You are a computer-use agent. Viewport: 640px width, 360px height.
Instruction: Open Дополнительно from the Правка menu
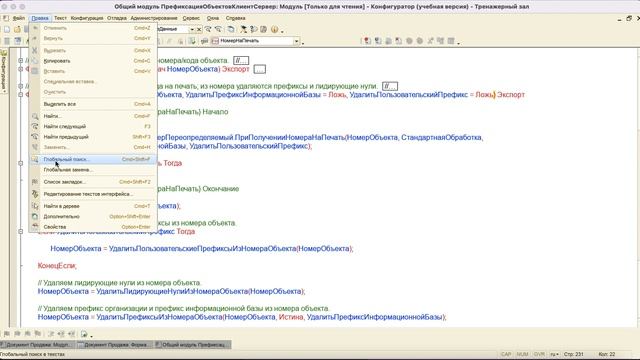point(93,216)
